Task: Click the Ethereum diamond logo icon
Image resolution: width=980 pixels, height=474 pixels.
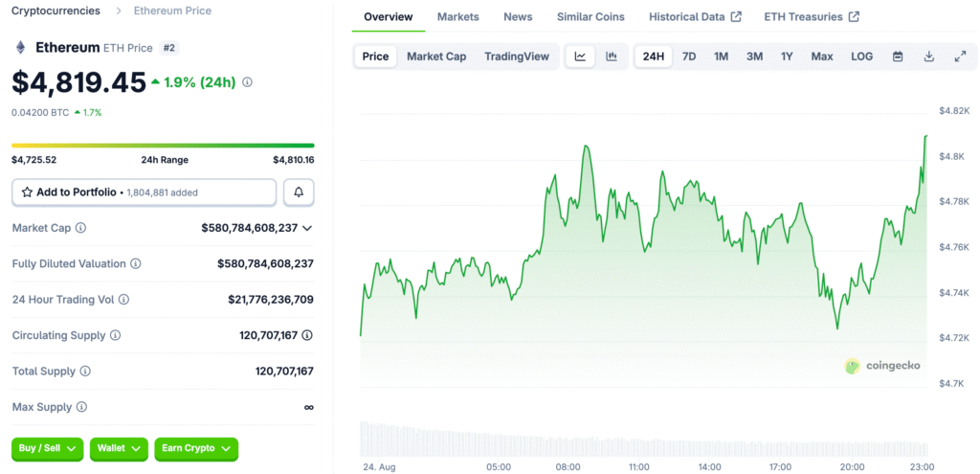Action: (21, 48)
